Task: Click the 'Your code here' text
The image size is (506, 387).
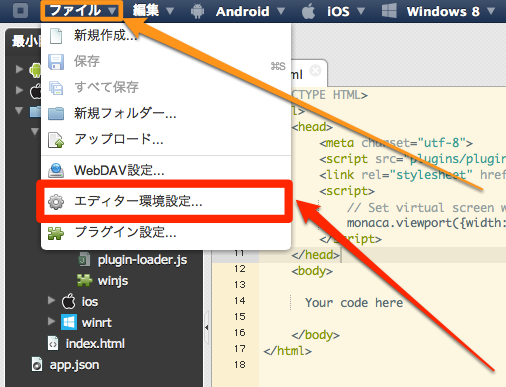Action: [x=354, y=303]
